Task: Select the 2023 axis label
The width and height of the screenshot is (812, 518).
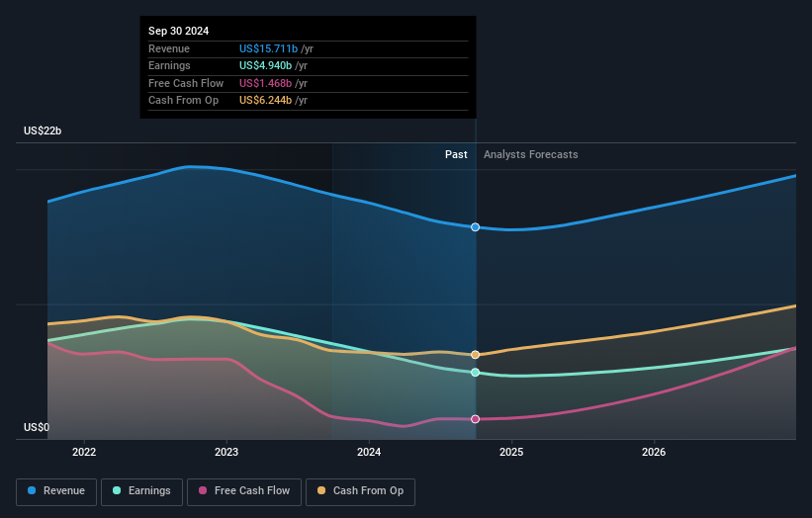Action: coord(226,452)
